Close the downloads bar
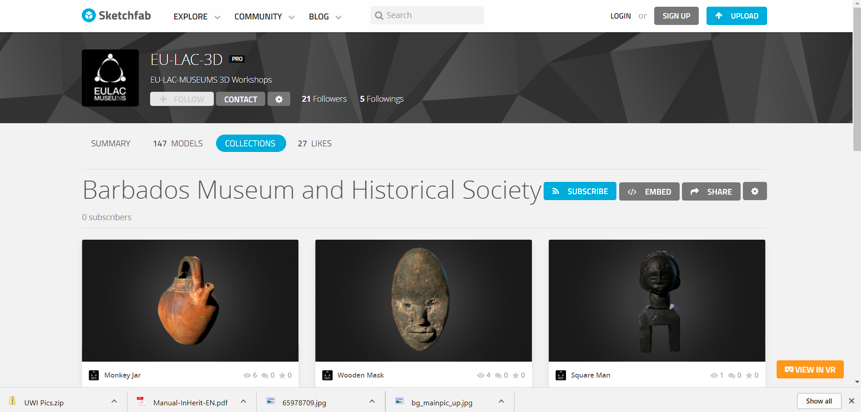The height and width of the screenshot is (412, 861). 851,401
